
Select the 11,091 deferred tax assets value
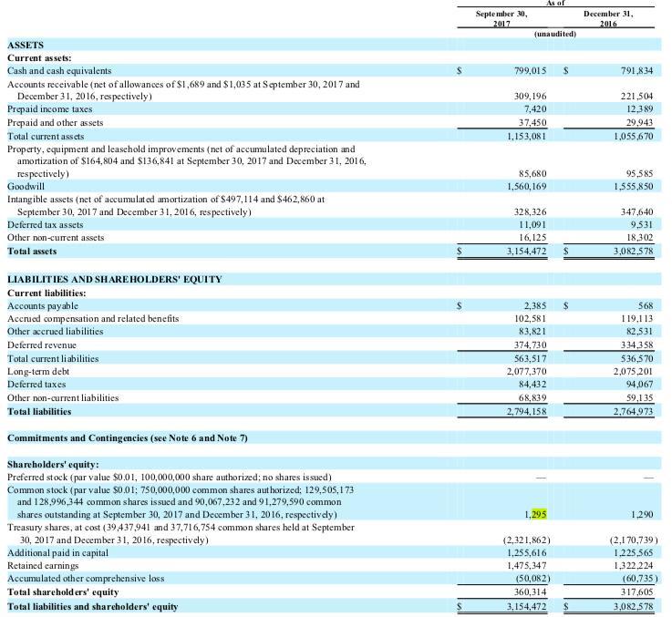coord(532,224)
